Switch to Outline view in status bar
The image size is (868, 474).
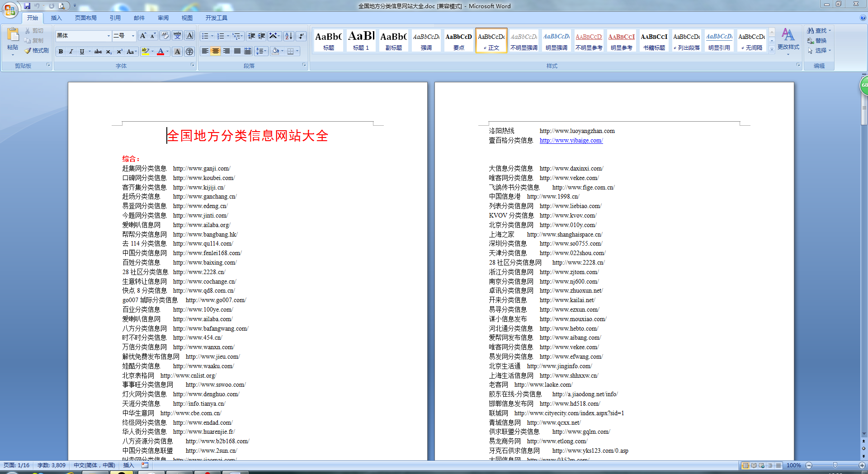770,465
